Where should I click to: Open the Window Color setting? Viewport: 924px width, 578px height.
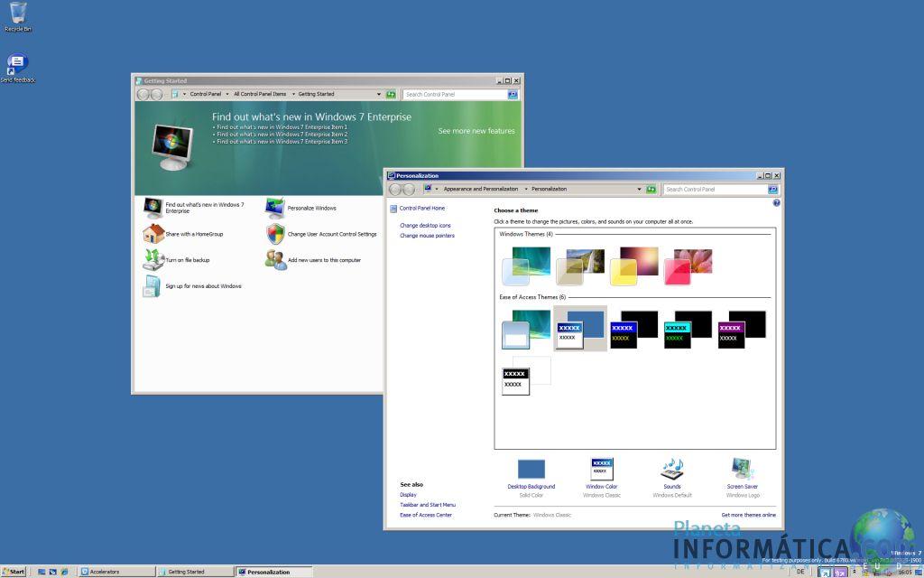[602, 478]
